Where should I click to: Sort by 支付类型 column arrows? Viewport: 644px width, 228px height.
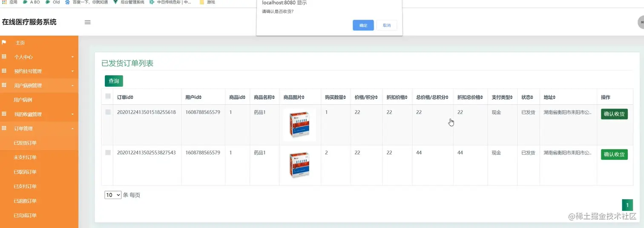coord(511,97)
